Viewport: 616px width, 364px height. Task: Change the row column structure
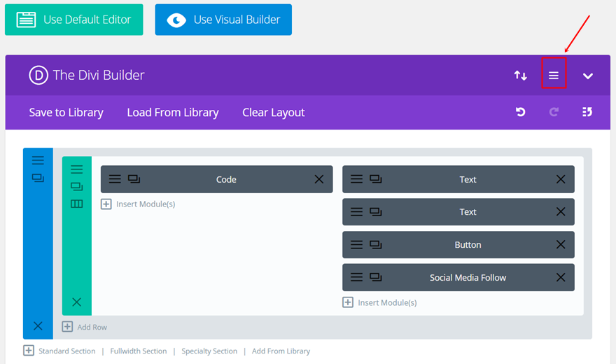[76, 204]
